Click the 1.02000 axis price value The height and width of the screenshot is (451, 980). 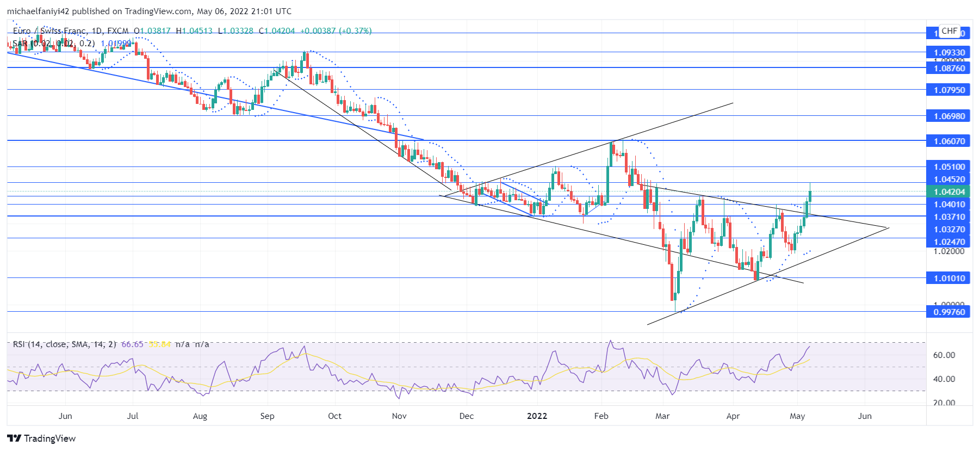point(949,251)
